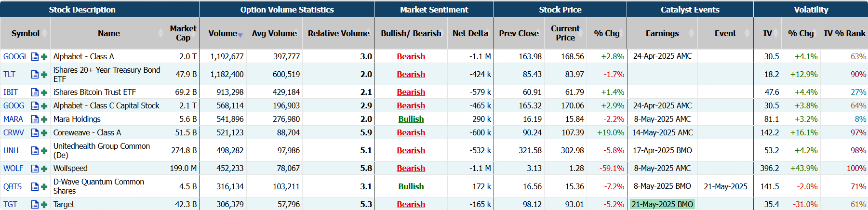Viewport: 868px width, 210px height.
Task: Sort by Name using its sort arrows
Action: [x=161, y=33]
